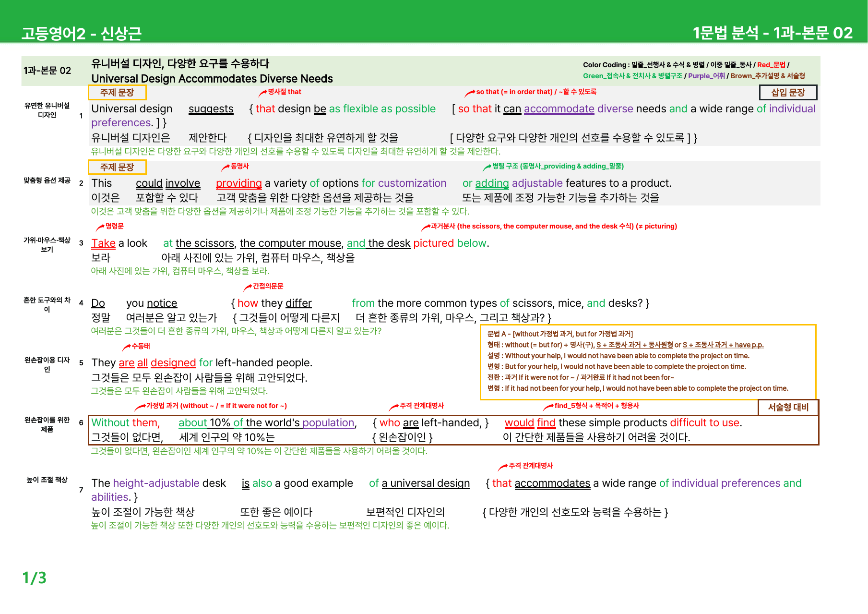The image size is (868, 614).
Task: Click the title 'Universal Design Accommodates Diverse Needs'
Action: coord(212,78)
